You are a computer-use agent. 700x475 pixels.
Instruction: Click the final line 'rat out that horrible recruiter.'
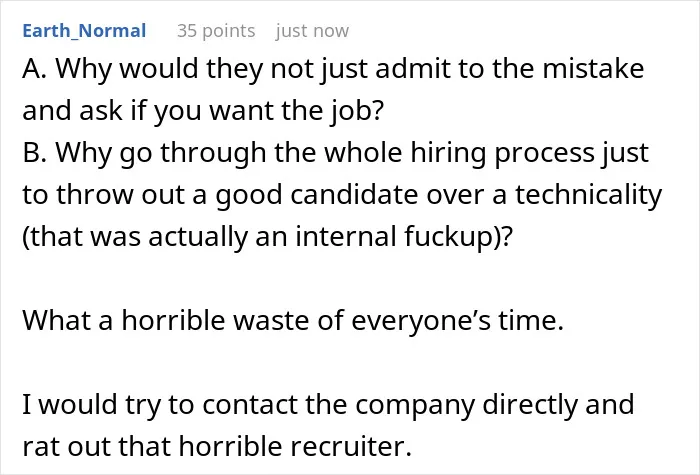point(217,446)
